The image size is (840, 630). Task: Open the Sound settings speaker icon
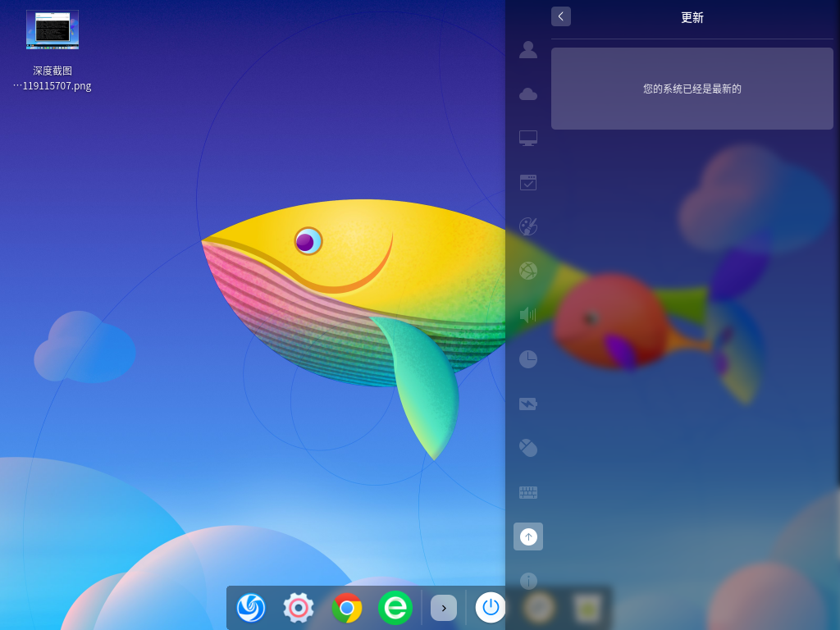click(x=527, y=315)
